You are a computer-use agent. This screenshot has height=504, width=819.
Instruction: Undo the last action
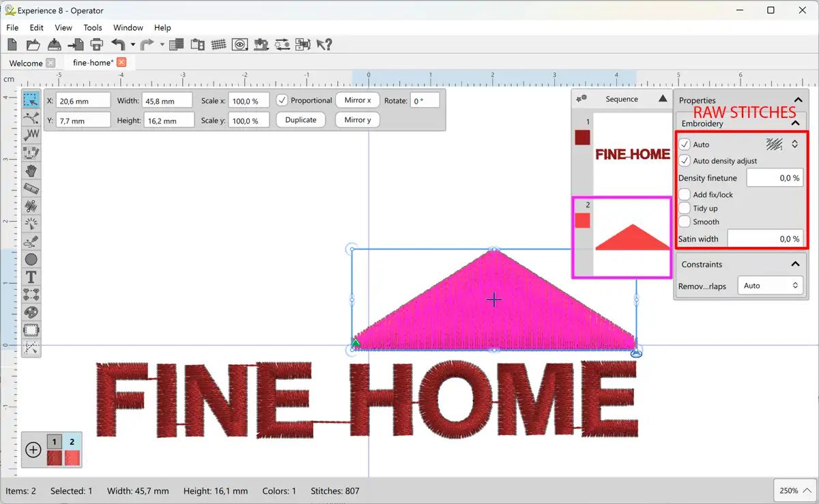coord(118,45)
